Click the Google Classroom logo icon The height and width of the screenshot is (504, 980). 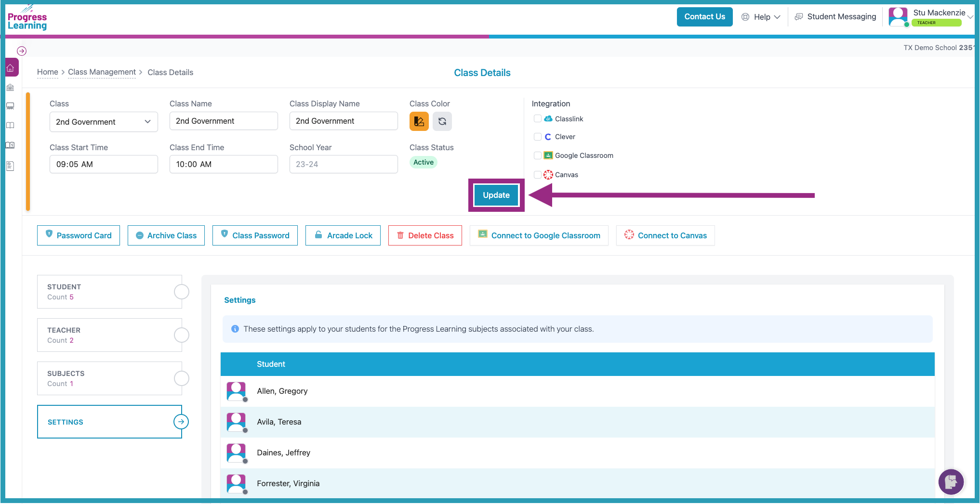tap(548, 155)
